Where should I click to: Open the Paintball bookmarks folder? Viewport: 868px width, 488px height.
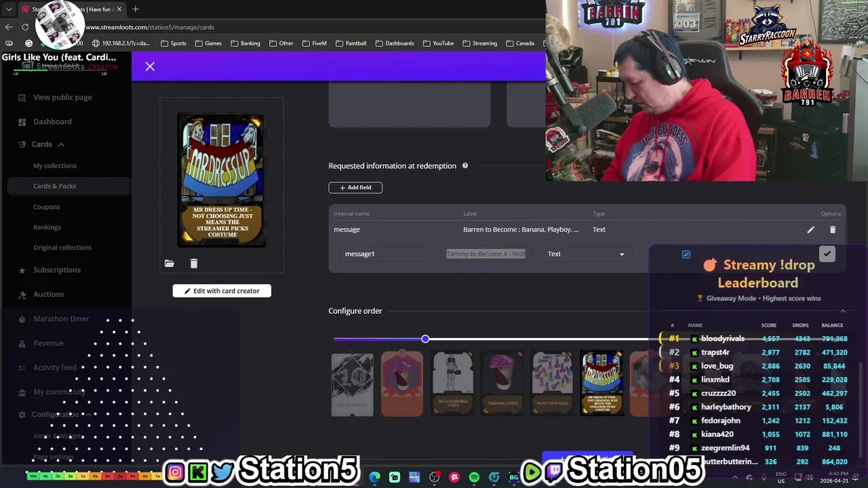(351, 43)
